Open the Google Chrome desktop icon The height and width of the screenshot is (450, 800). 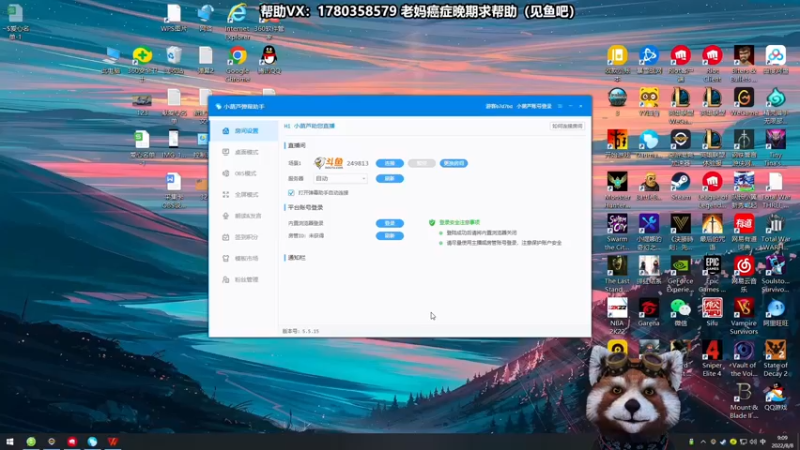click(x=237, y=64)
